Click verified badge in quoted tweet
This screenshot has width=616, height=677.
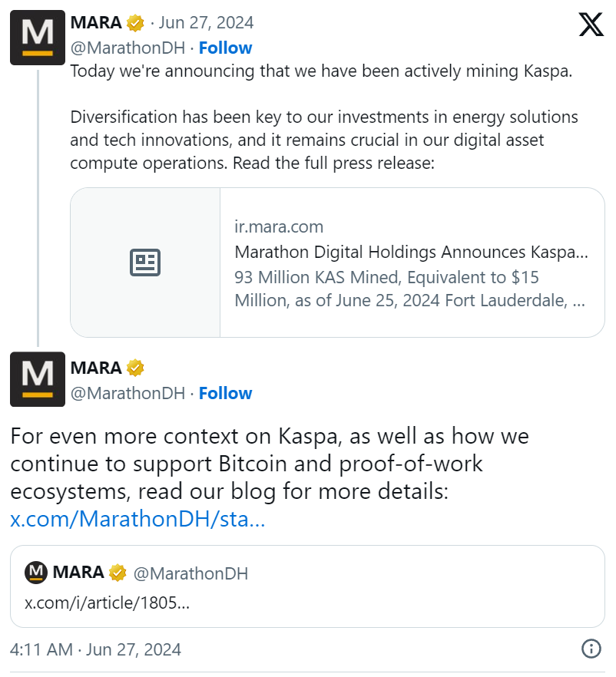point(118,573)
